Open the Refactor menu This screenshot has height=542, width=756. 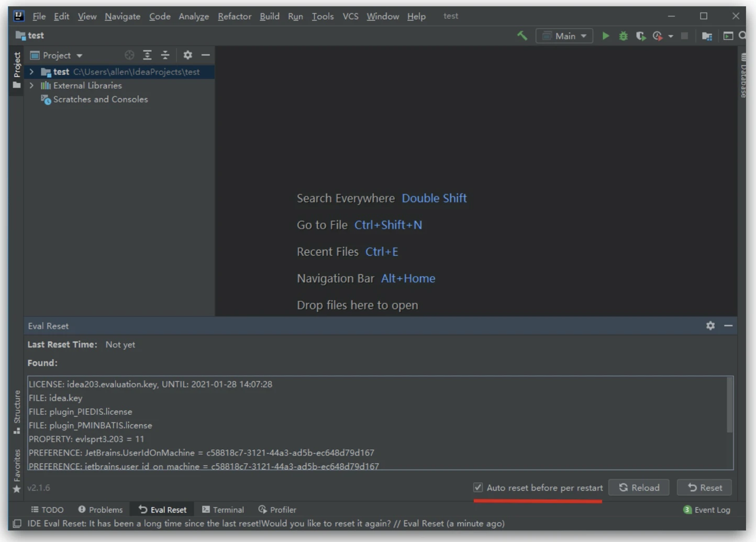[235, 16]
